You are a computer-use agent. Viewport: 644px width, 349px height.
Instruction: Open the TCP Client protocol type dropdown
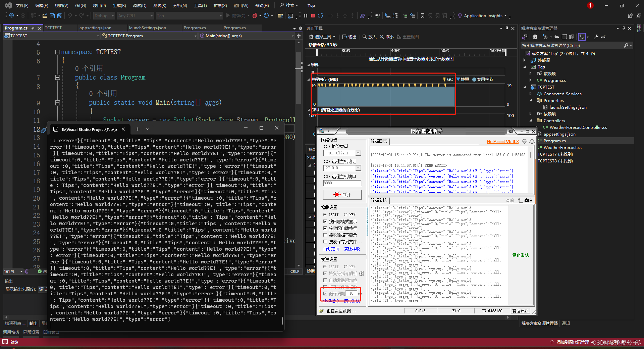pyautogui.click(x=358, y=153)
